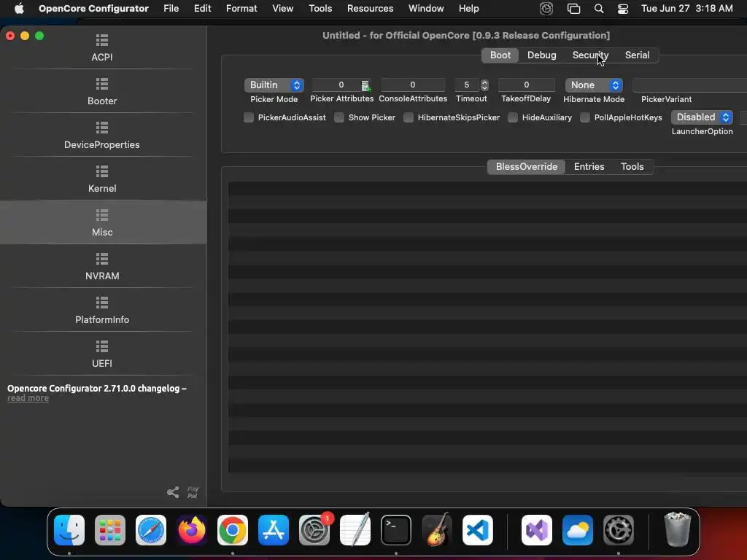The height and width of the screenshot is (560, 747).
Task: Open the Format menu
Action: click(x=241, y=9)
